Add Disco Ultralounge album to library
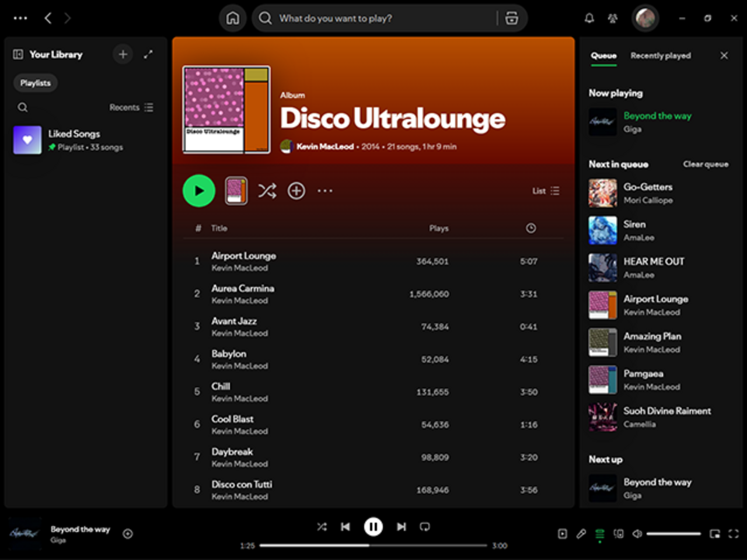This screenshot has width=747, height=560. pos(296,191)
